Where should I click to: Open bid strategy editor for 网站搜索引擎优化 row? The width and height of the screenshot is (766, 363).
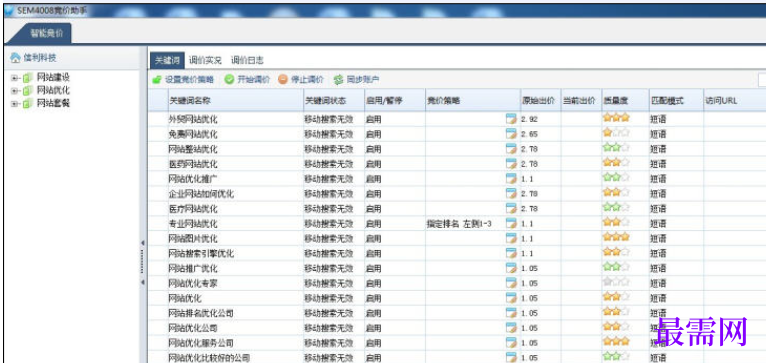tap(511, 254)
